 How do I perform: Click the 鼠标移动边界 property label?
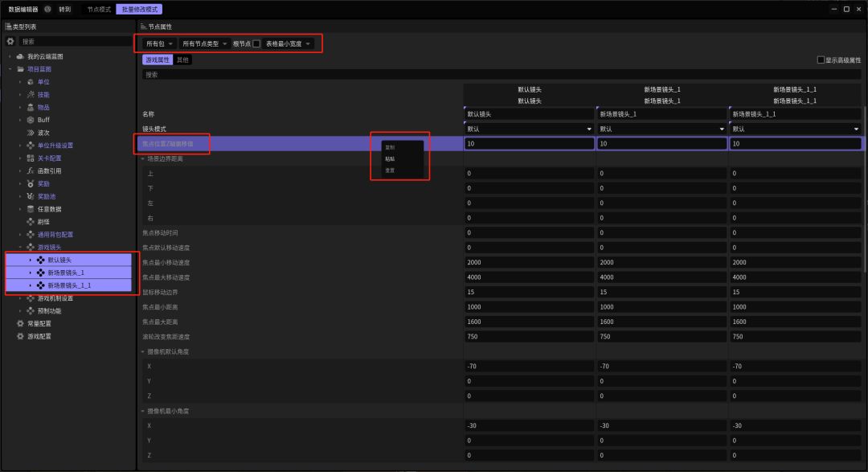point(160,293)
